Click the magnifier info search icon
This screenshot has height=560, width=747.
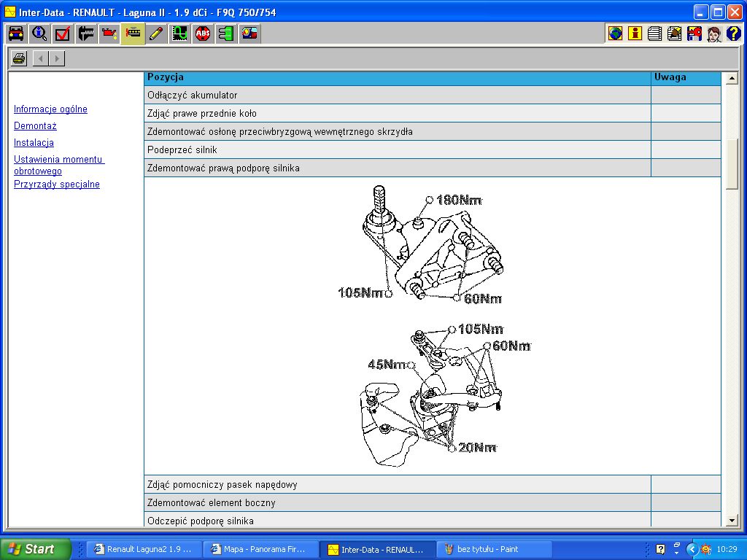39,34
